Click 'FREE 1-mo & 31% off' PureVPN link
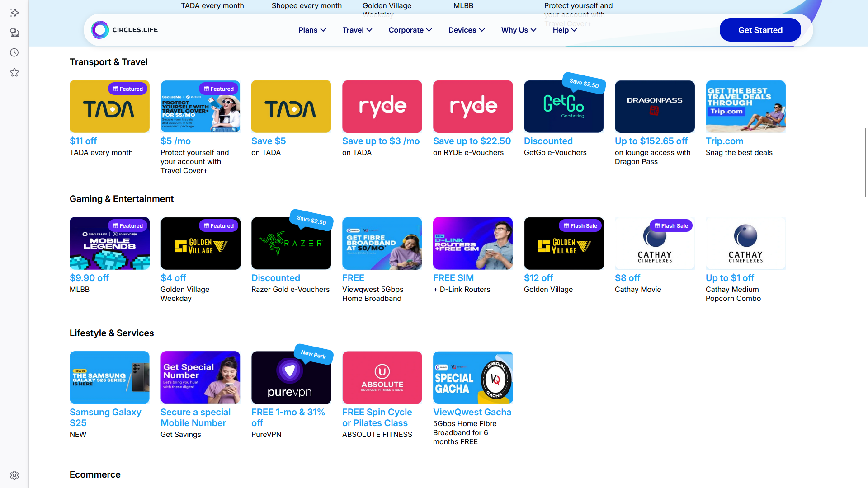 (x=288, y=418)
